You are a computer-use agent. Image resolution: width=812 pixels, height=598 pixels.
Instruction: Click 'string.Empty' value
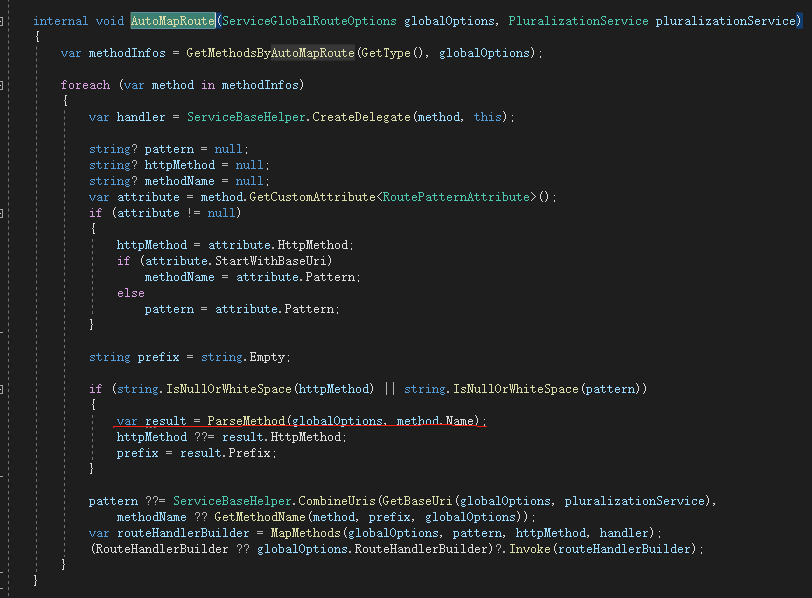243,358
